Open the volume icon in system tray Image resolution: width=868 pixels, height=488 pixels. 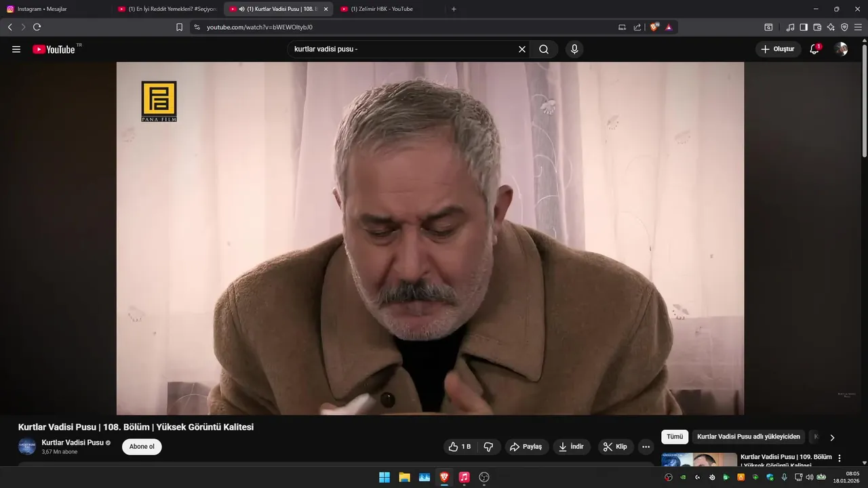coord(809,477)
